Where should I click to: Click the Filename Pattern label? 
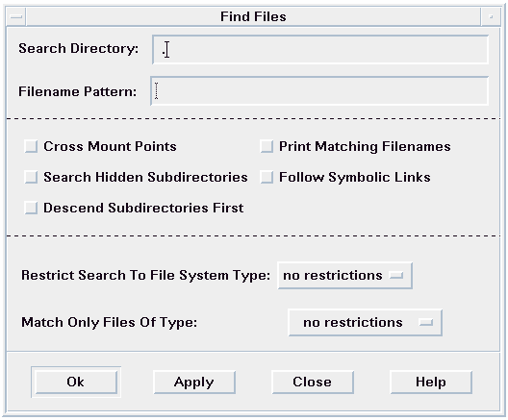pos(77,91)
